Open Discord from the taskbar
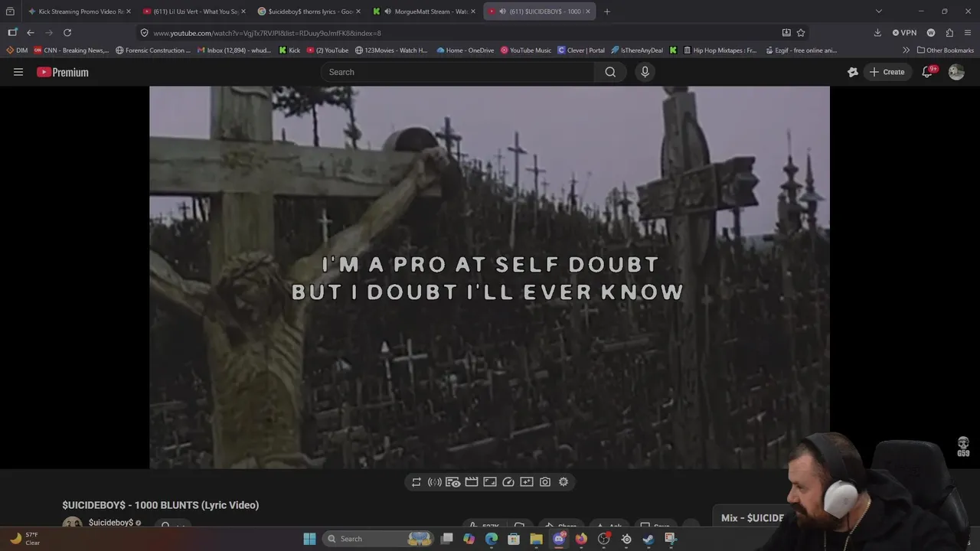 559,539
